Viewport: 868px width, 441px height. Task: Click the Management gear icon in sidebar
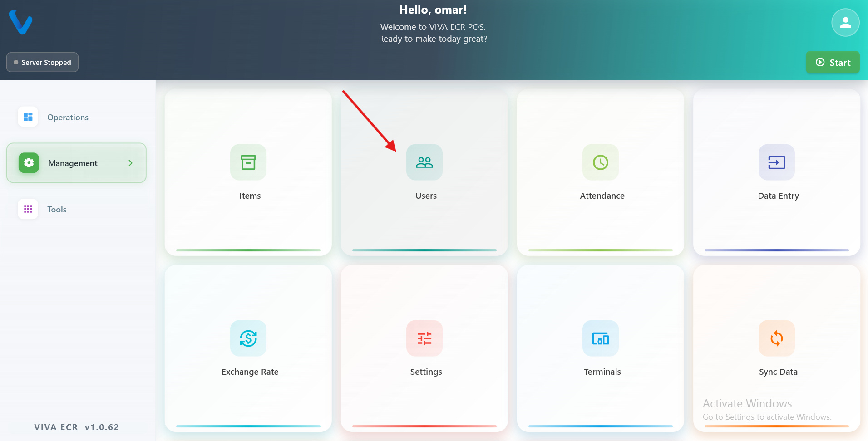click(x=29, y=163)
